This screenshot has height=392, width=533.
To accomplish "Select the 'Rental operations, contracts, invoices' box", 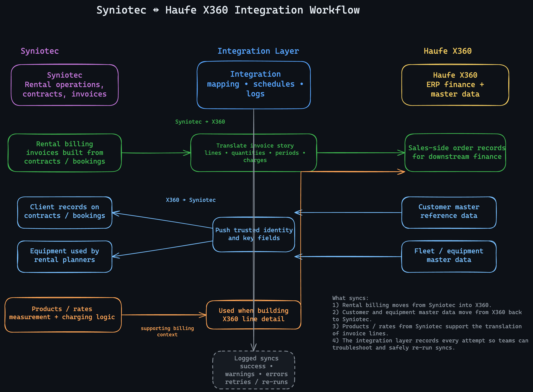I will (x=65, y=85).
